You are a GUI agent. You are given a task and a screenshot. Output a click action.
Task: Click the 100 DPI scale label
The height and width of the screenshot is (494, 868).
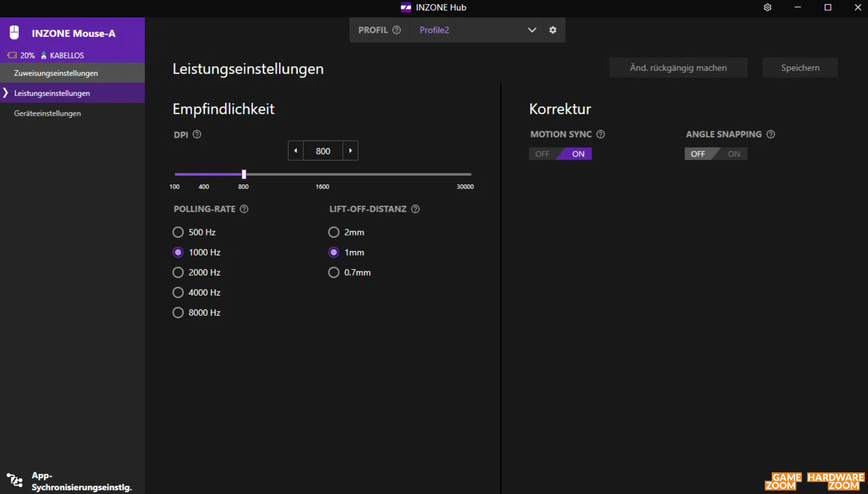tap(174, 187)
